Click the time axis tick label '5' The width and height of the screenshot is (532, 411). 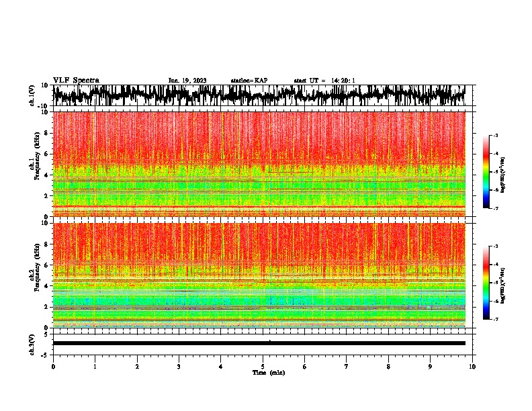[263, 367]
